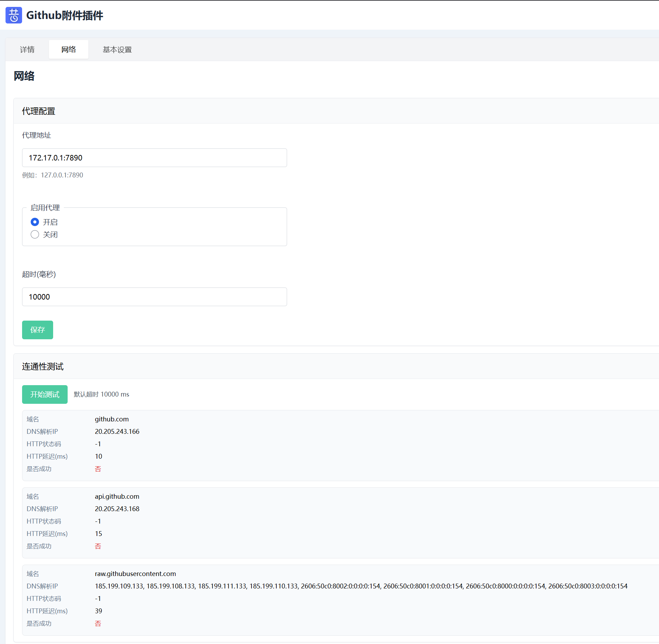Click the Github附件插件 title text
Image resolution: width=659 pixels, height=644 pixels.
[x=65, y=15]
